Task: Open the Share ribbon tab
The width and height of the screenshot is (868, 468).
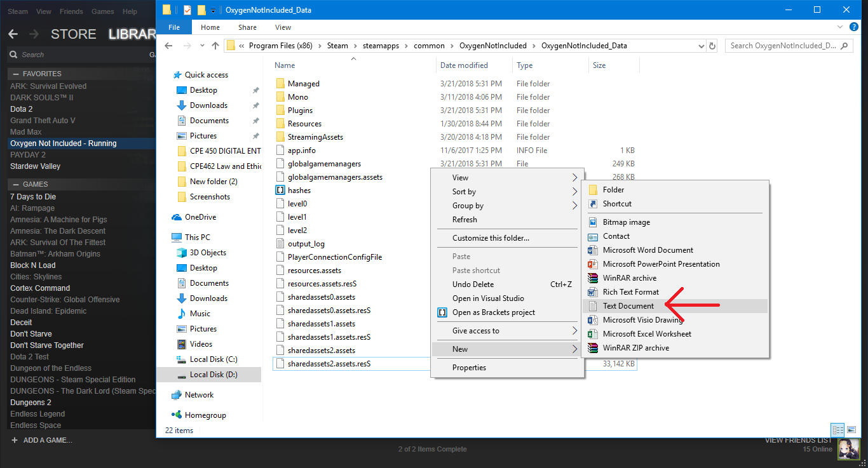Action: tap(247, 27)
